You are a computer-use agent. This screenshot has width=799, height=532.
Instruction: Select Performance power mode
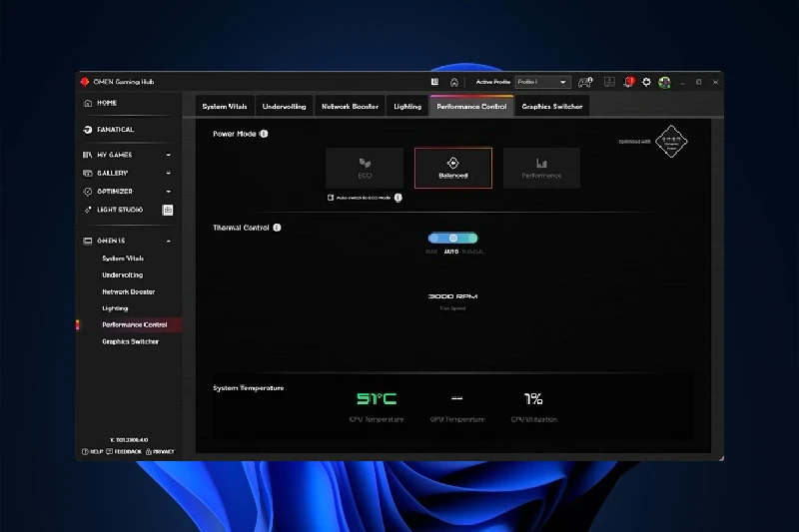coord(541,167)
